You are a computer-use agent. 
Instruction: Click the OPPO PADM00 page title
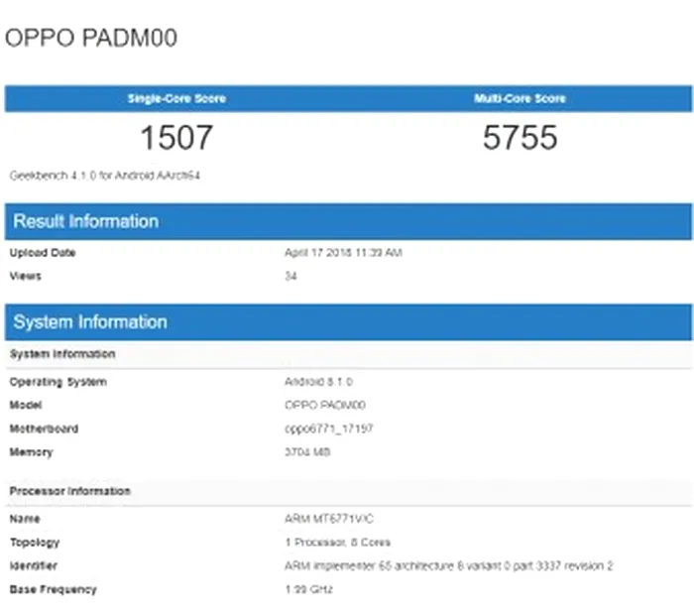[91, 38]
